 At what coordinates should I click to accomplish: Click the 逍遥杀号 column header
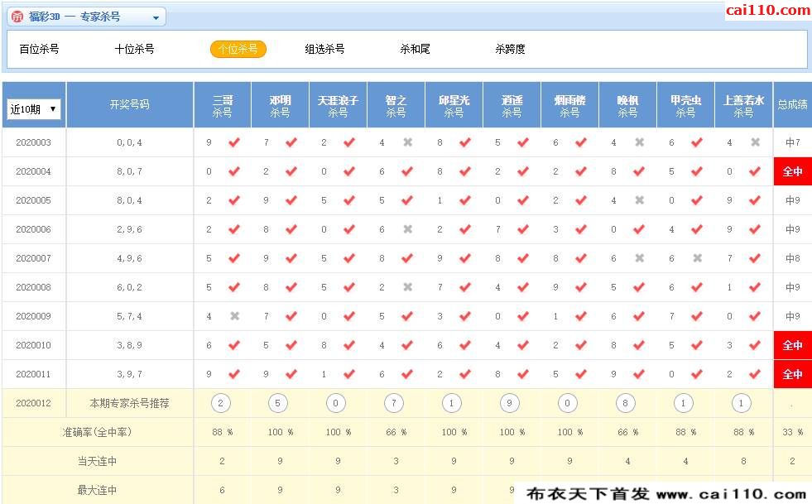coord(512,105)
